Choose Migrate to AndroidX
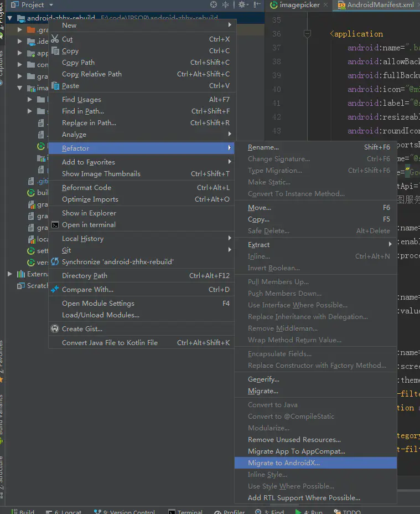 point(316,463)
